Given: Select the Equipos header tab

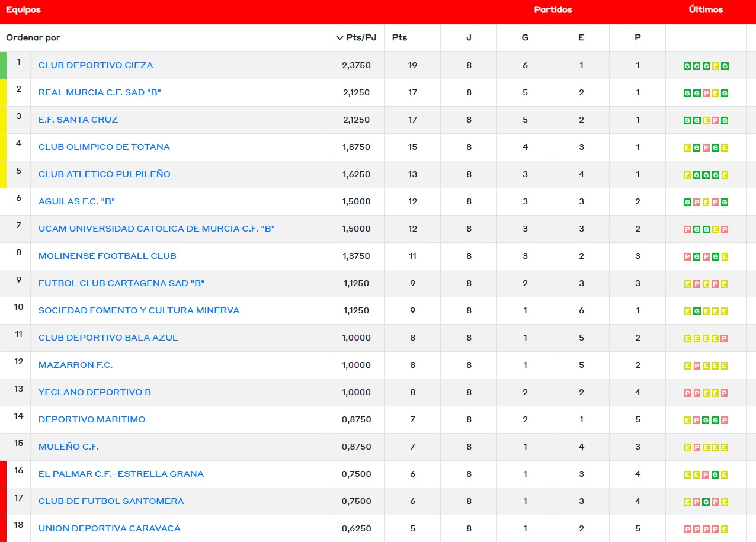Looking at the screenshot, I should 23,10.
